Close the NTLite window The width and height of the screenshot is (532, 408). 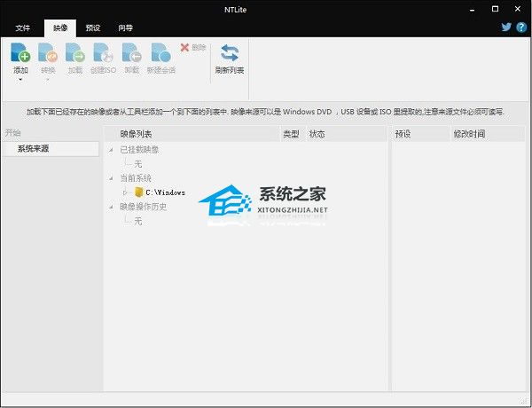[518, 9]
